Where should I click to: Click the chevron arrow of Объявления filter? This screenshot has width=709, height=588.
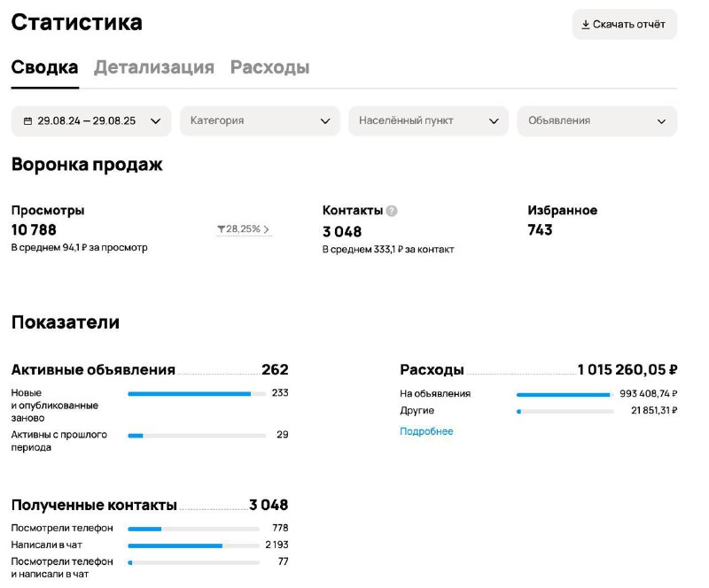point(661,121)
